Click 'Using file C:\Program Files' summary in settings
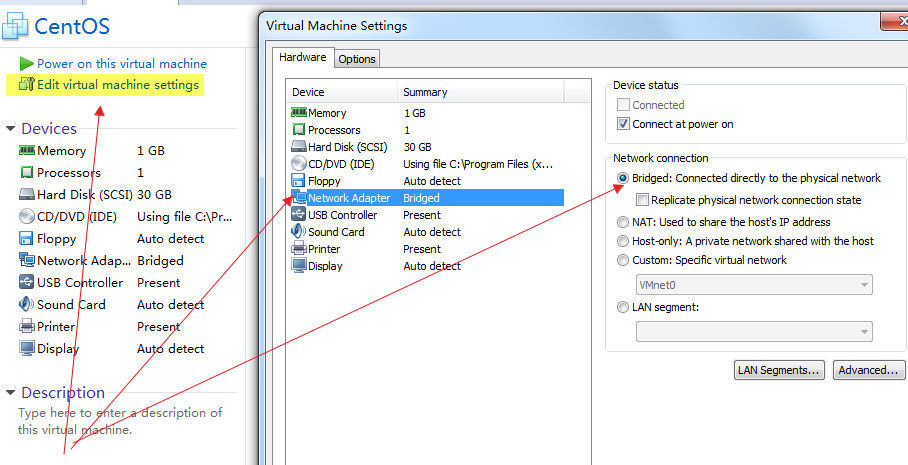Viewport: 908px width, 465px height. click(x=478, y=164)
